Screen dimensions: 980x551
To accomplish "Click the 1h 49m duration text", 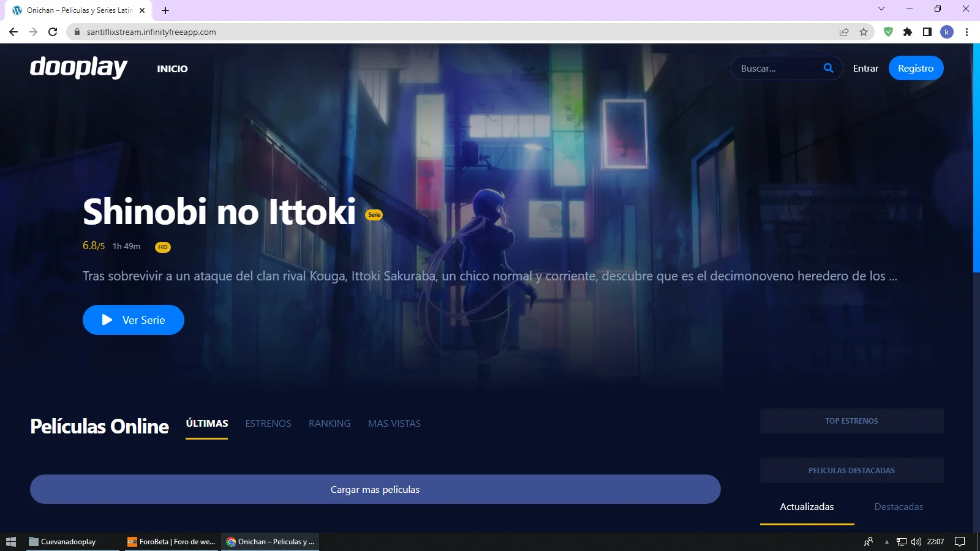I will [x=126, y=246].
